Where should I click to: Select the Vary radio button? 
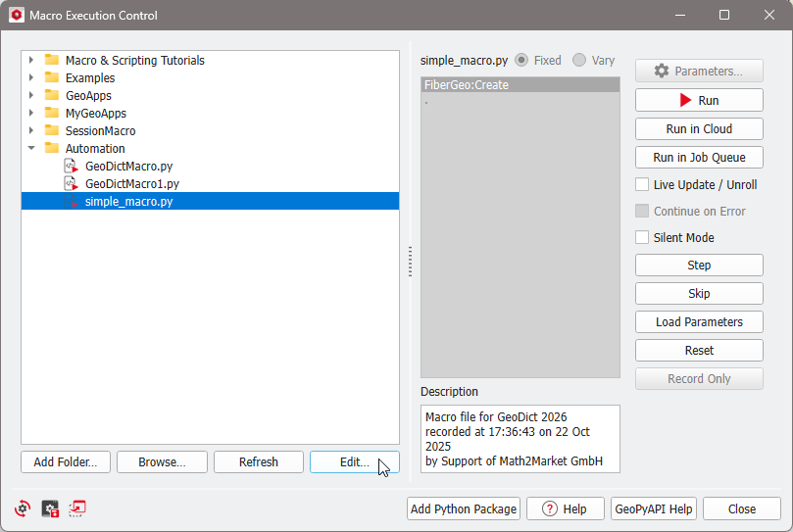[579, 60]
